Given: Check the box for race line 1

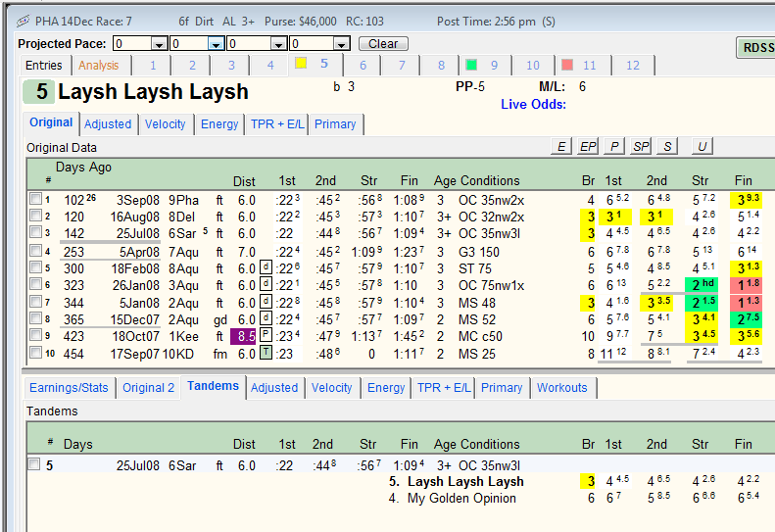Looking at the screenshot, I should [35, 199].
